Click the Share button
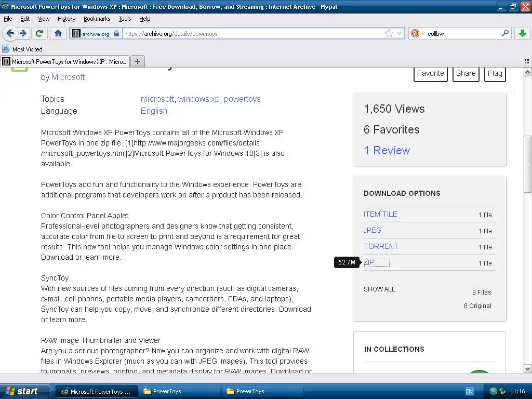The width and height of the screenshot is (532, 399). pyautogui.click(x=465, y=74)
